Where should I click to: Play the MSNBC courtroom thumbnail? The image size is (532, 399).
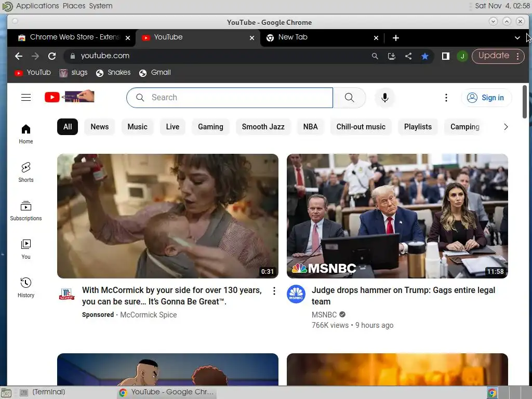coord(397,216)
